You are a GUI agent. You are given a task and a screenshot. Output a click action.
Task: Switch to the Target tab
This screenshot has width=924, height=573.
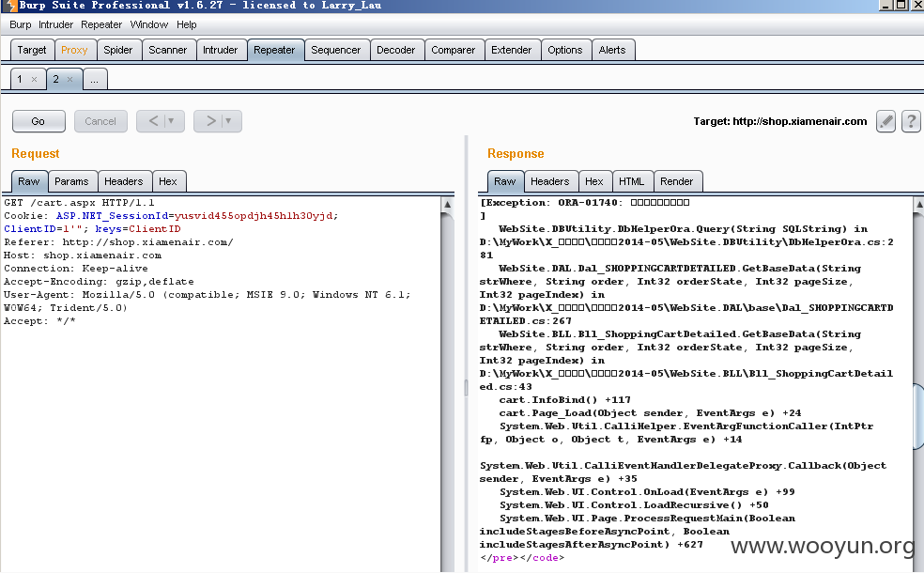click(x=32, y=50)
